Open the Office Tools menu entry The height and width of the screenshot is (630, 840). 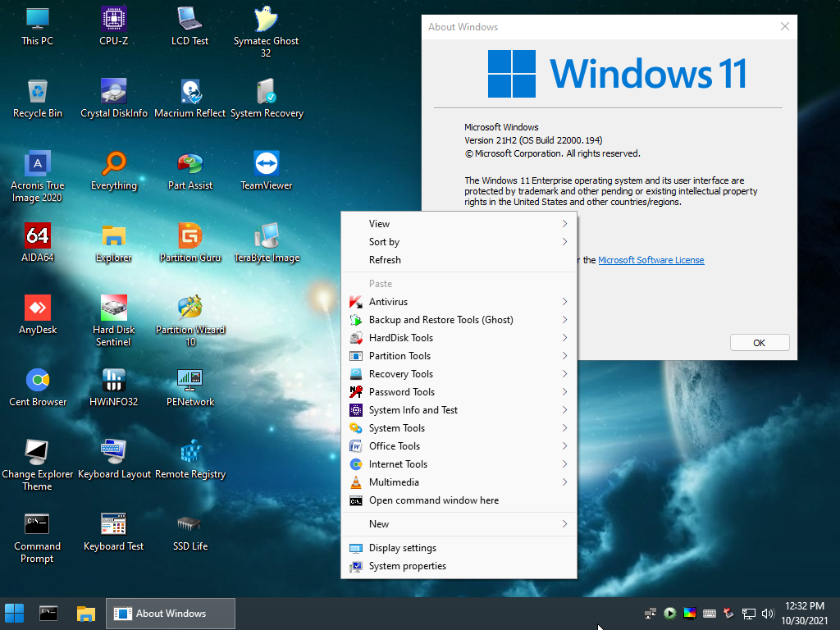click(459, 446)
